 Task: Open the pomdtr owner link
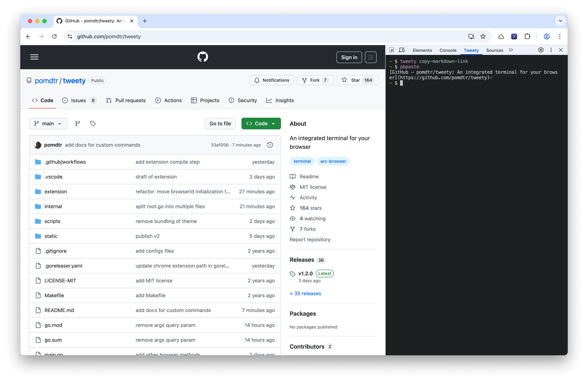point(46,81)
